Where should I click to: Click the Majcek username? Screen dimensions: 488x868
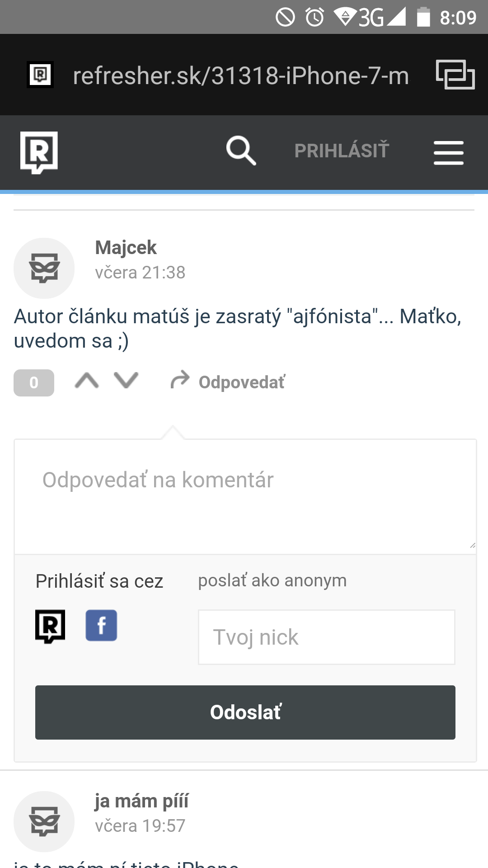126,248
